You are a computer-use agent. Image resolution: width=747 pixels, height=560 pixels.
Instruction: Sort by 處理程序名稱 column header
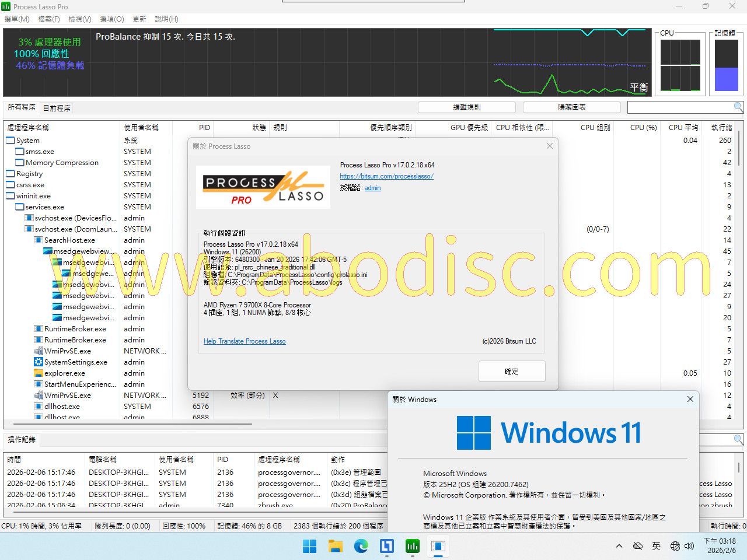click(x=28, y=127)
